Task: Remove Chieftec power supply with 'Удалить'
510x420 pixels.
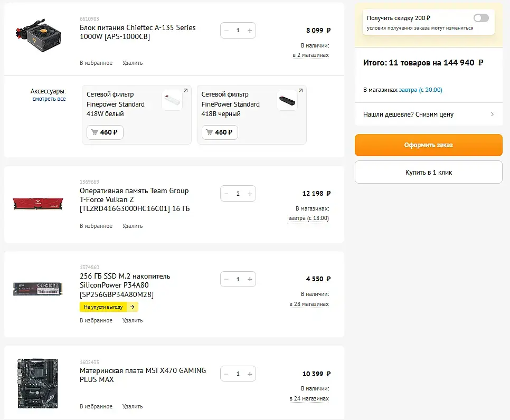Action: coord(133,63)
